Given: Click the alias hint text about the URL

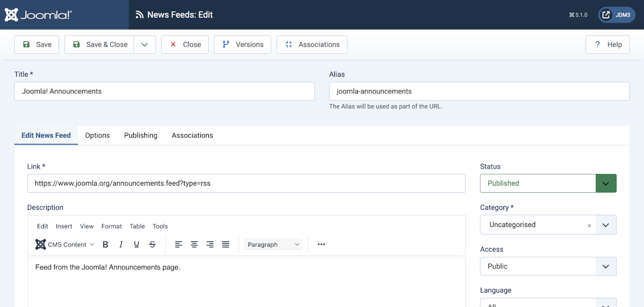Looking at the screenshot, I should (385, 106).
